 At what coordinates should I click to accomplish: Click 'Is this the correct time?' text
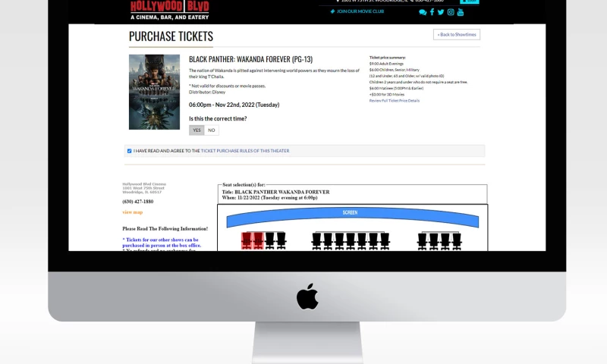pyautogui.click(x=218, y=119)
